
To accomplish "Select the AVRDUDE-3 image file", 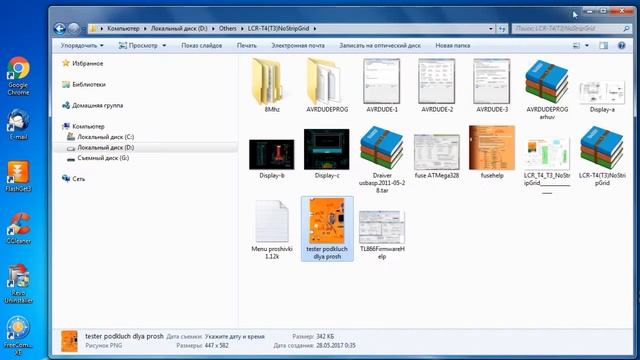I will pos(492,86).
